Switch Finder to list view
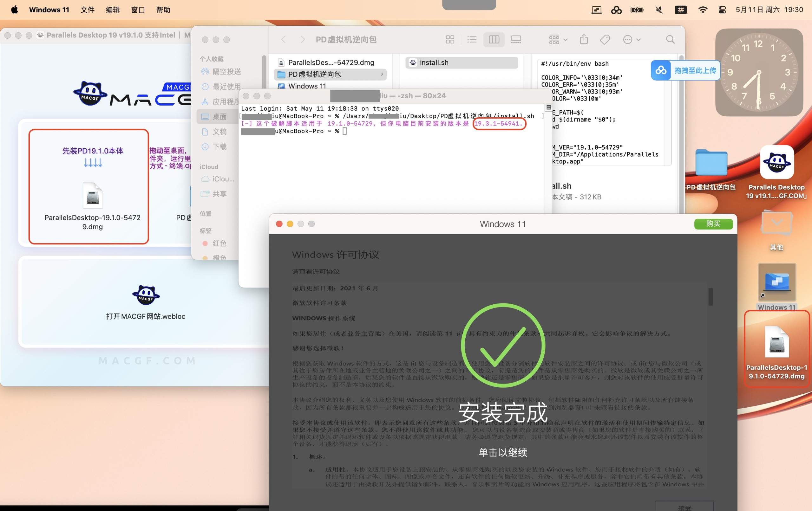The width and height of the screenshot is (812, 511). click(x=472, y=39)
